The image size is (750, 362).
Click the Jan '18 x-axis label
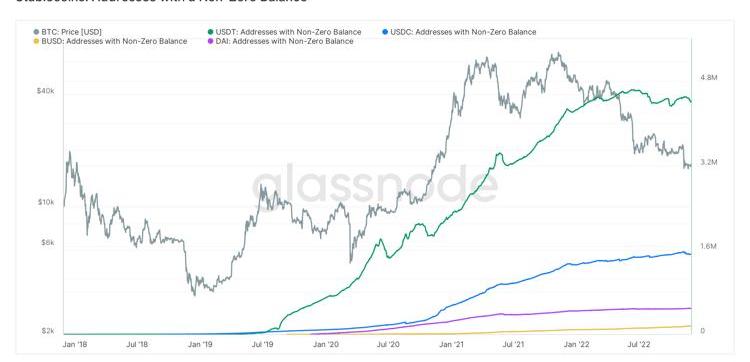74,344
